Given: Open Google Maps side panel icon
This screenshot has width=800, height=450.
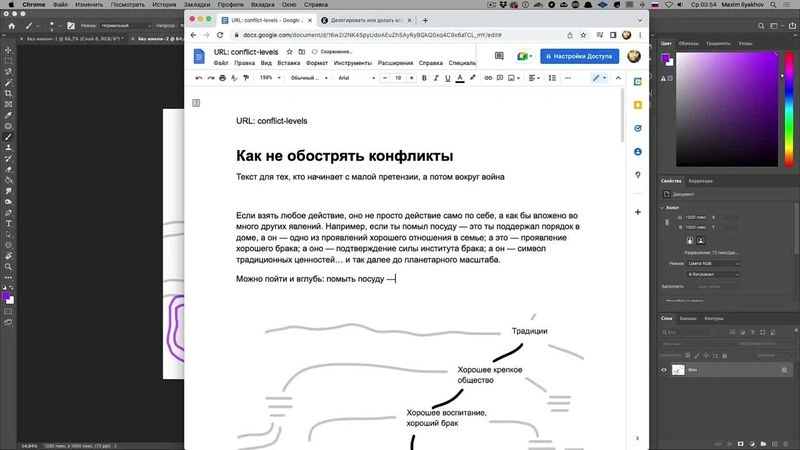Looking at the screenshot, I should (x=638, y=175).
